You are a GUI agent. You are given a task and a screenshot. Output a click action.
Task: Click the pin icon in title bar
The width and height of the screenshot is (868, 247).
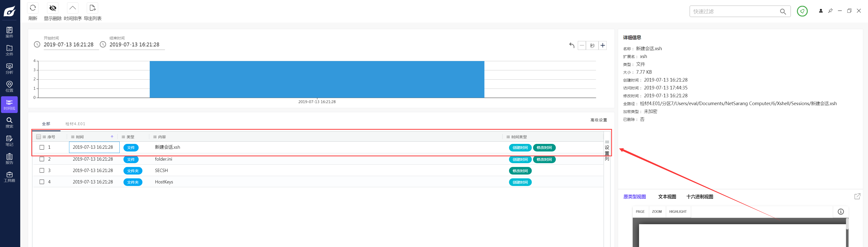[x=830, y=11]
